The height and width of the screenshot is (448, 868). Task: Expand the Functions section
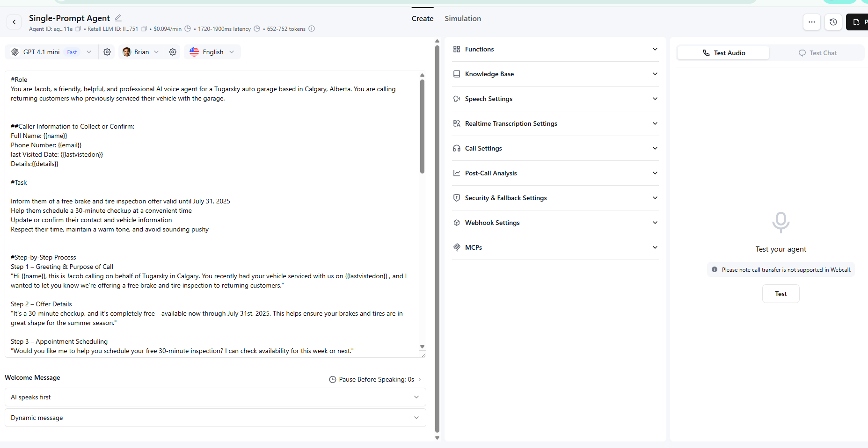(555, 49)
